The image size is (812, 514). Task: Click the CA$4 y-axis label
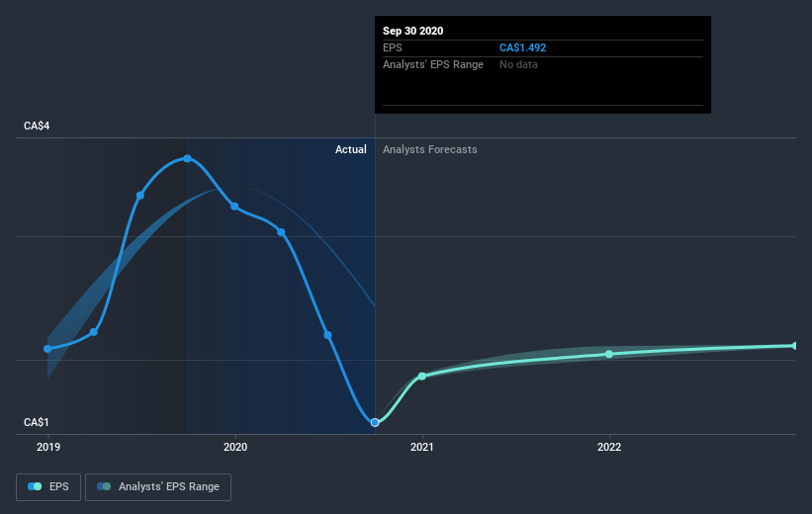pos(37,126)
